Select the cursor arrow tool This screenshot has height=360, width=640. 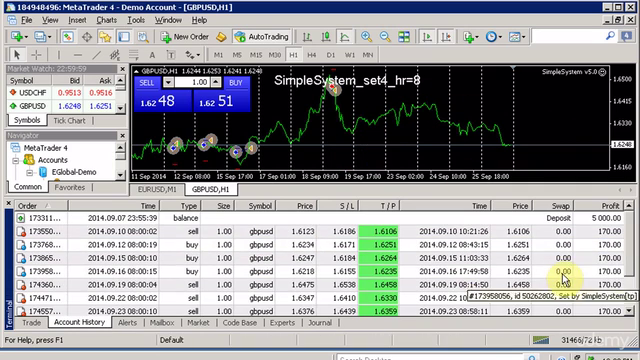coord(17,55)
